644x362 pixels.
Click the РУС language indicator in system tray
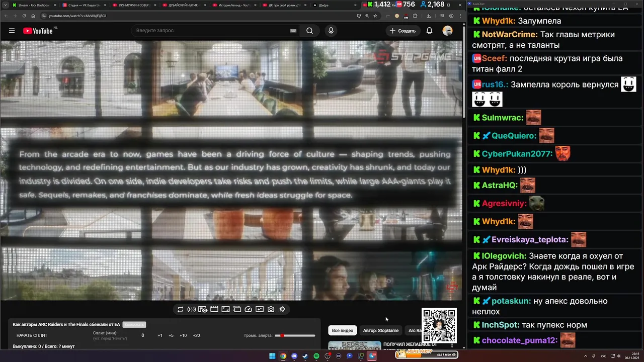point(603,356)
